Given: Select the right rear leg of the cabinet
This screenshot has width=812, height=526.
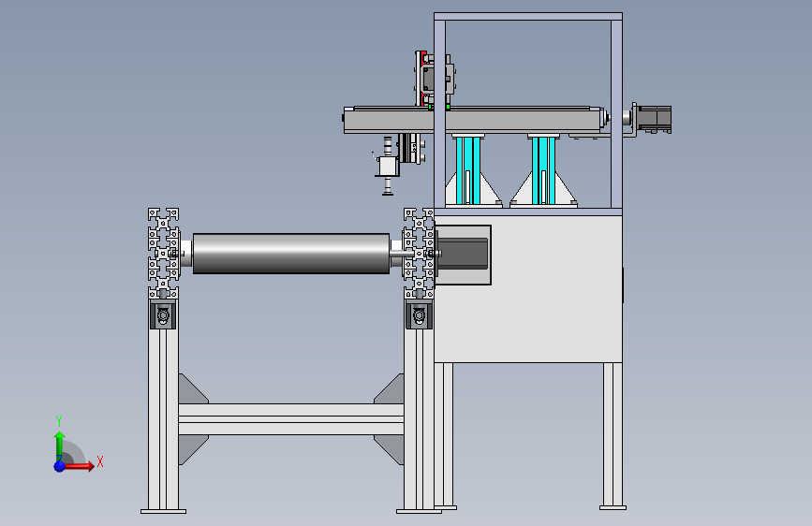Looking at the screenshot, I should [613, 436].
